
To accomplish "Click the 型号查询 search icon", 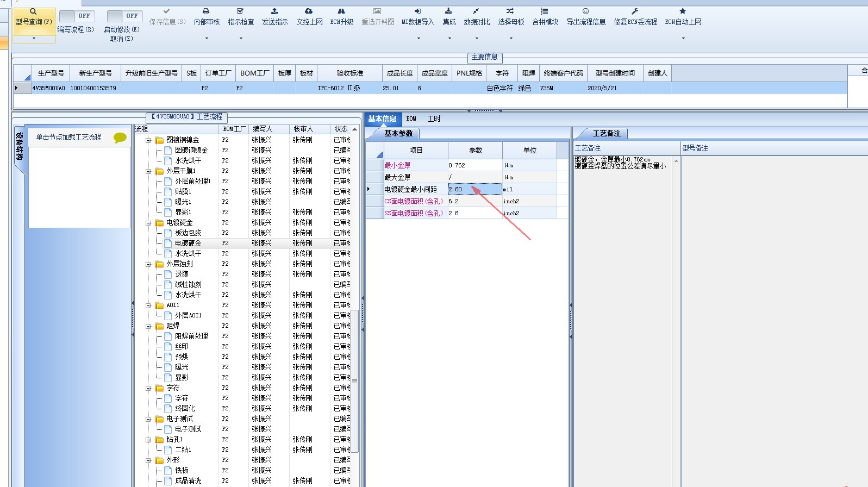I will 33,11.
